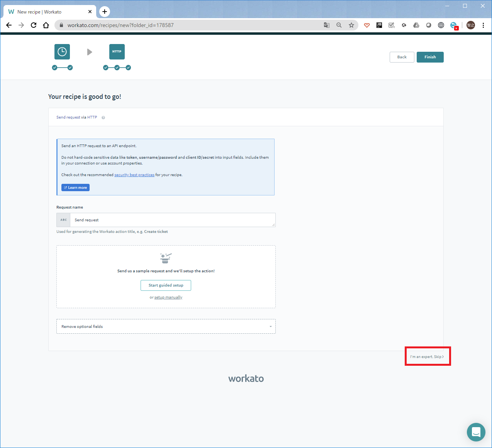Image resolution: width=492 pixels, height=448 pixels.
Task: Click the Back button
Action: pos(402,57)
